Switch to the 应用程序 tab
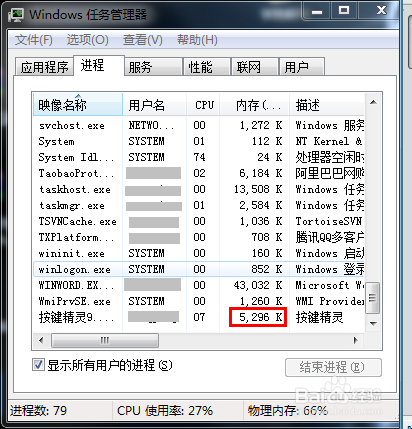This screenshot has height=429, width=412. click(x=44, y=67)
